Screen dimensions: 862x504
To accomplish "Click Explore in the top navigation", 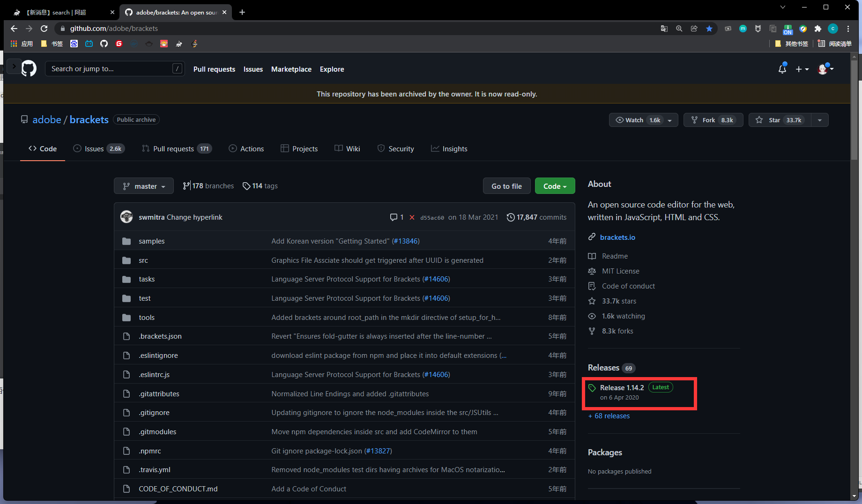I will 332,69.
